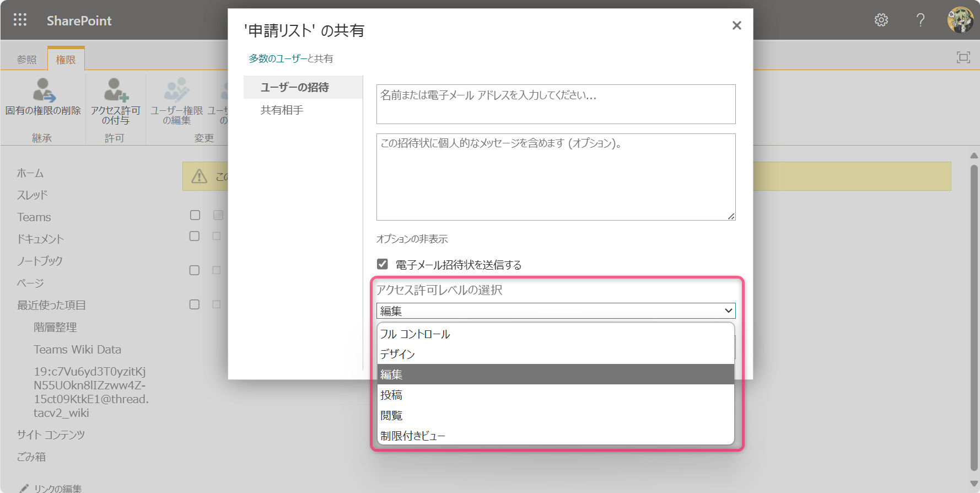Open the tacv2_wiki navigation link
The image size is (980, 493).
[91, 392]
